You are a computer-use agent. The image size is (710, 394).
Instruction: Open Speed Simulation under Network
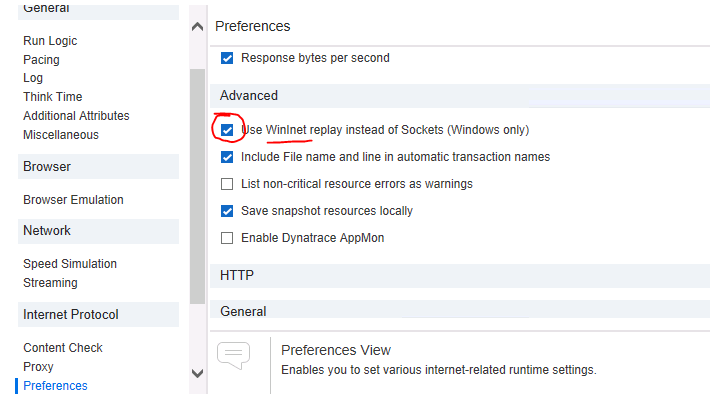(70, 264)
